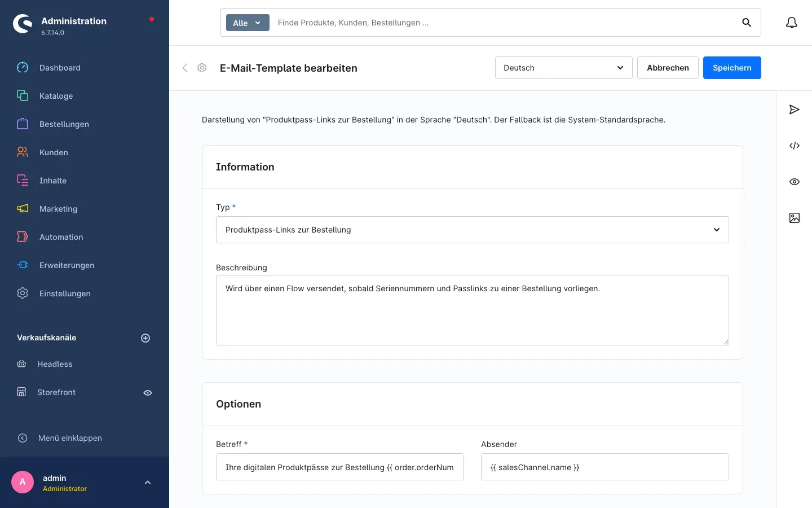The image size is (812, 508).
Task: Click the Speichern button
Action: point(732,68)
